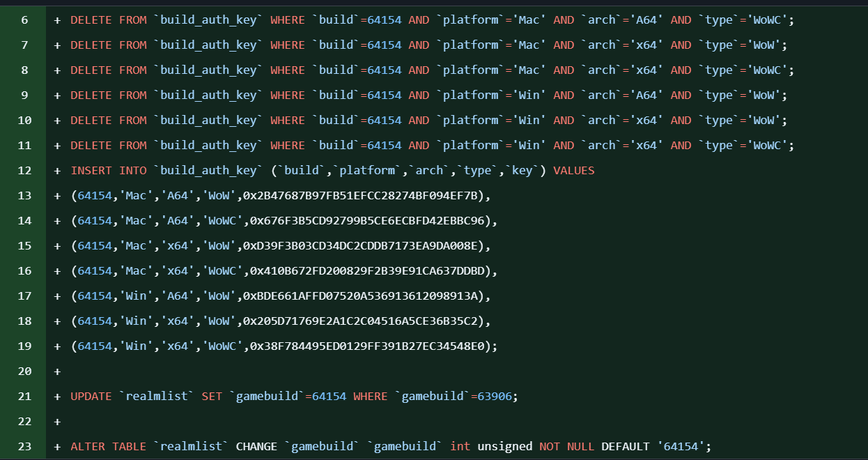Click line number 21 beside the UPDATE statement
868x460 pixels.
click(x=24, y=397)
